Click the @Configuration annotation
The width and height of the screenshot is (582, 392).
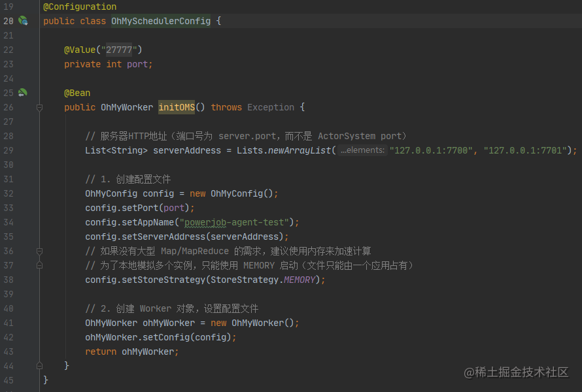click(80, 7)
